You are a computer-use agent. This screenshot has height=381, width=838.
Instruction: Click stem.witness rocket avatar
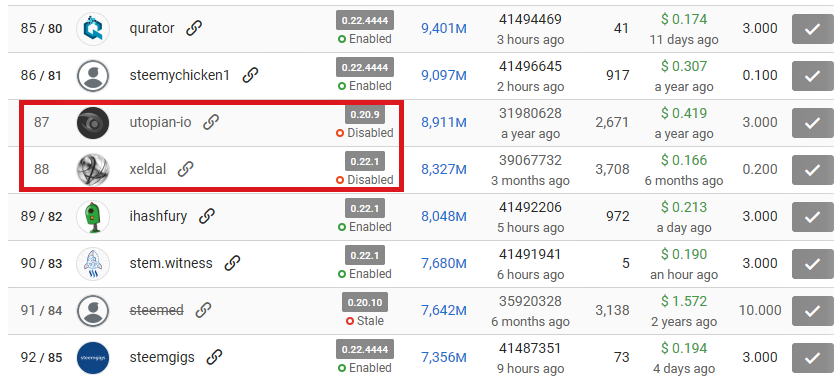pos(93,264)
